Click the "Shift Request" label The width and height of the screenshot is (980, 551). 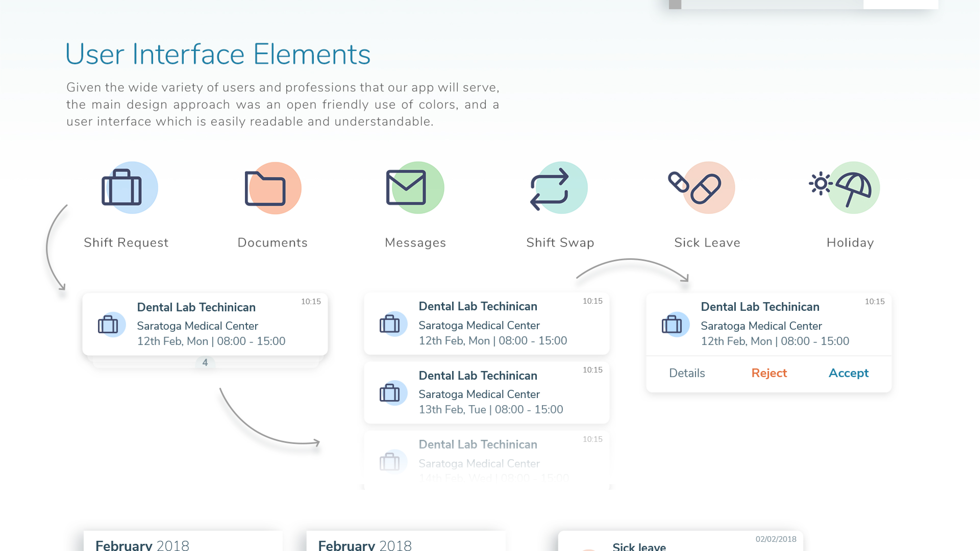point(126,242)
